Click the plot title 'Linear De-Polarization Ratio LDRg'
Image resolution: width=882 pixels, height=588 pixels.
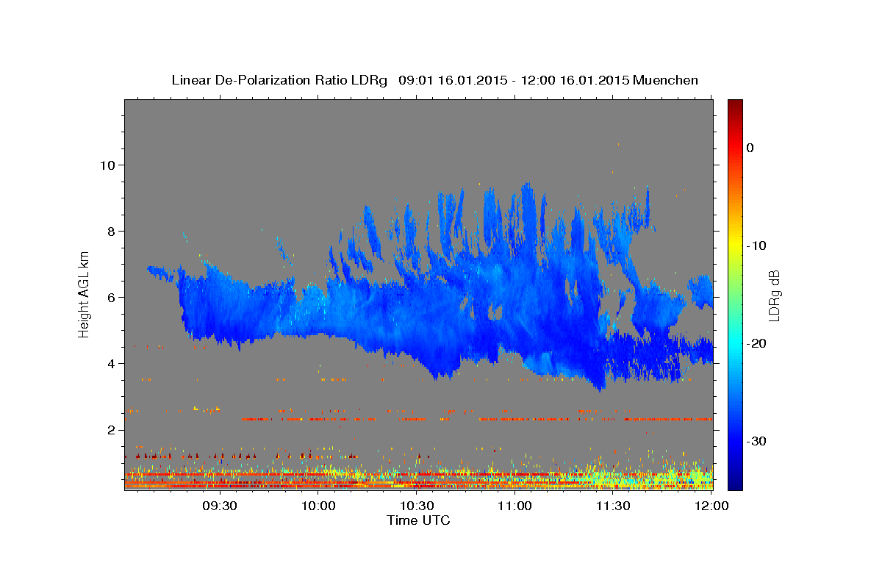click(x=279, y=80)
